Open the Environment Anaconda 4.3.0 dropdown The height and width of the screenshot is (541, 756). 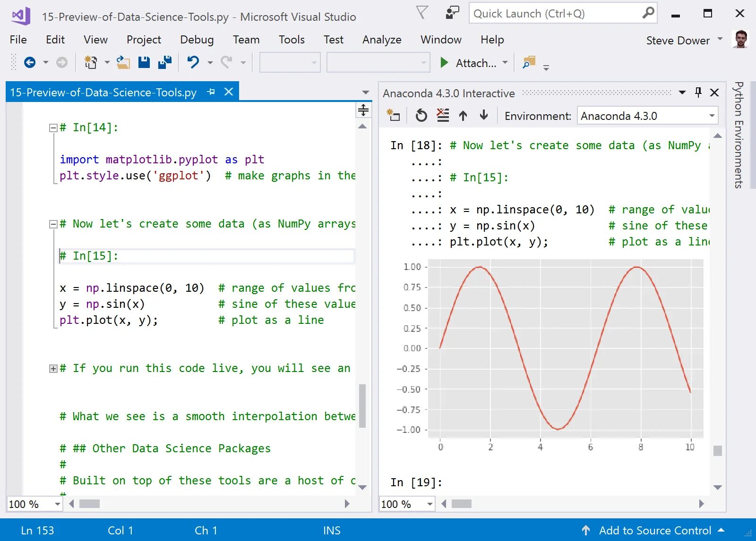(712, 116)
